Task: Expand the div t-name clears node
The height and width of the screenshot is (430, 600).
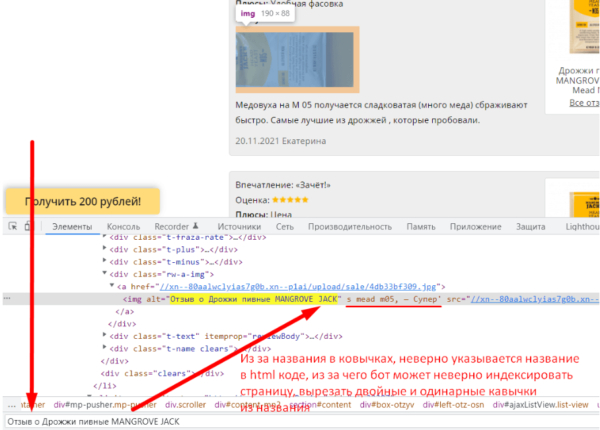Action: point(104,347)
